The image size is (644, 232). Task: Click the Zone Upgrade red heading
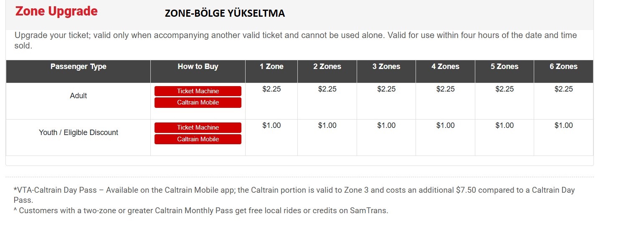[x=56, y=11]
